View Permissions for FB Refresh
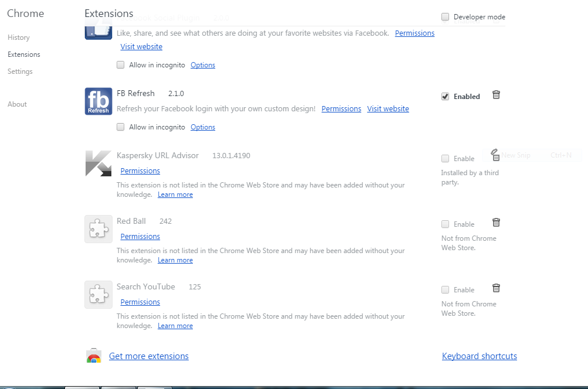The width and height of the screenshot is (588, 389). coord(341,109)
